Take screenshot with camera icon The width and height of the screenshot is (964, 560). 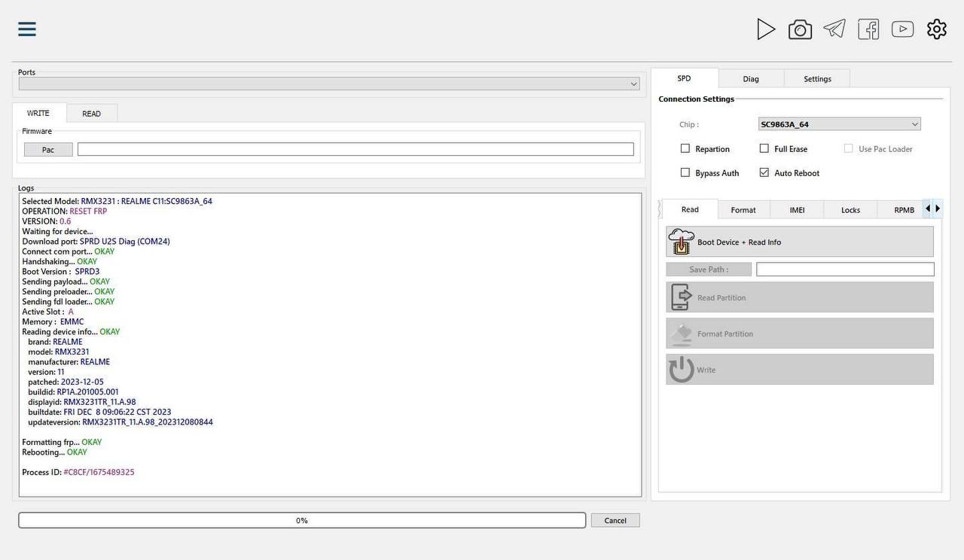[x=800, y=29]
